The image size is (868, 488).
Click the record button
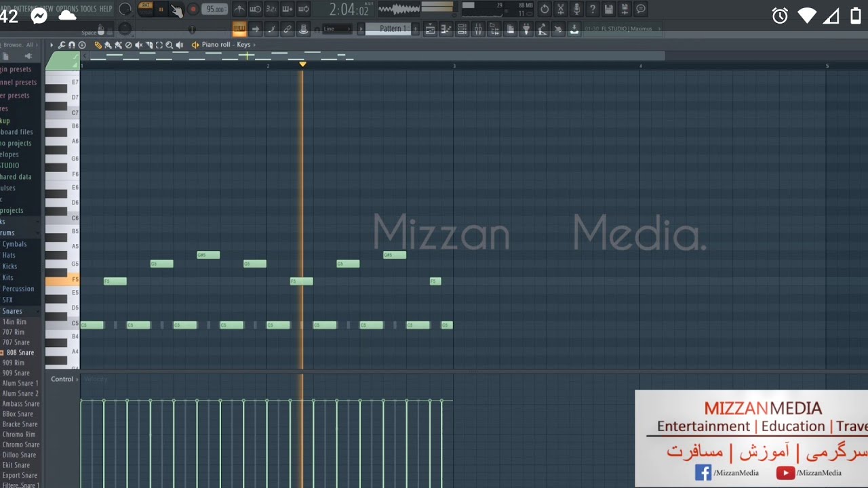coord(193,9)
